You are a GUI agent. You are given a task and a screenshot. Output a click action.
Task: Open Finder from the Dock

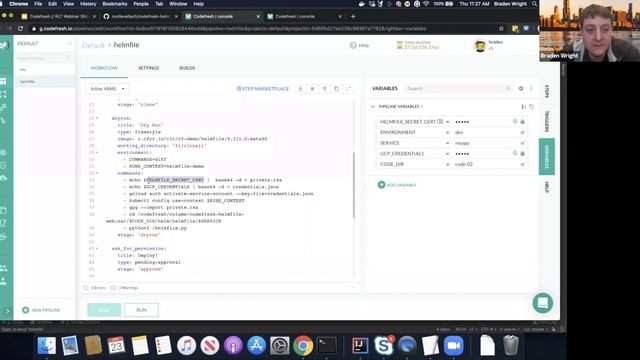(47, 346)
